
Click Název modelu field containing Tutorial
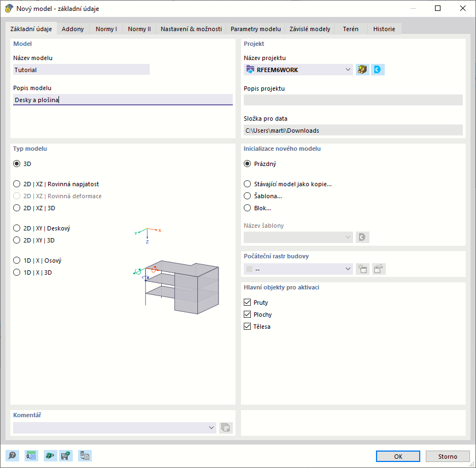[81, 70]
